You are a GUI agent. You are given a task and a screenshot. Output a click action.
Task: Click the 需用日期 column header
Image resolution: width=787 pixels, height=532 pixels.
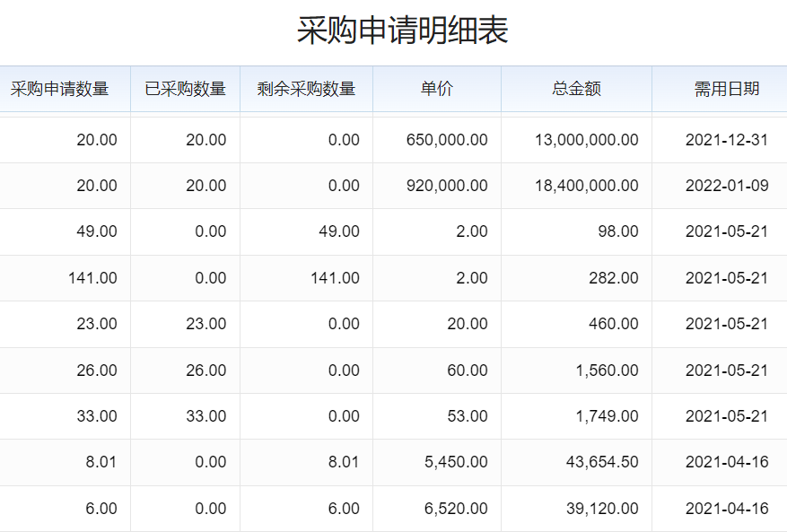coord(726,89)
